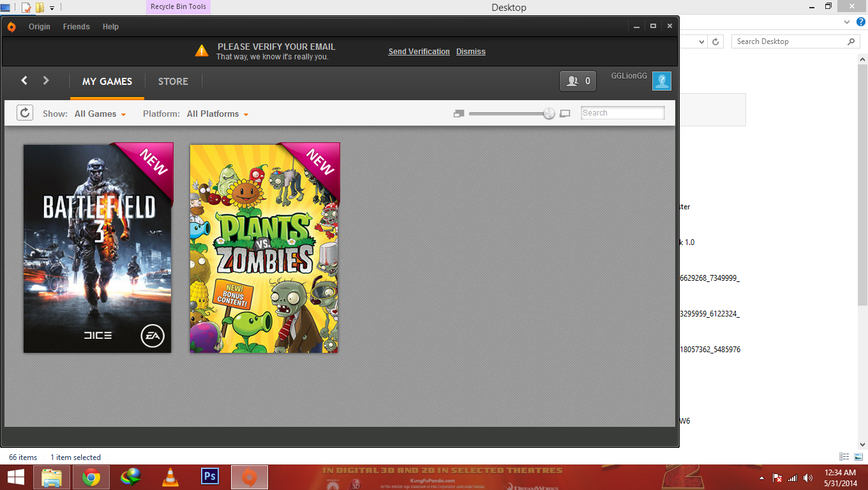Click the '1 item selected' status text
Screen dimensions: 868x490
coord(75,457)
